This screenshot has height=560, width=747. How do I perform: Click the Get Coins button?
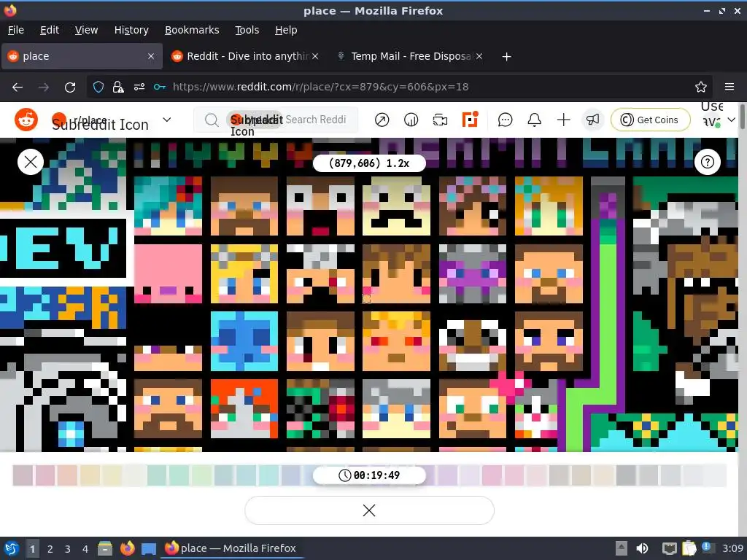coord(650,120)
